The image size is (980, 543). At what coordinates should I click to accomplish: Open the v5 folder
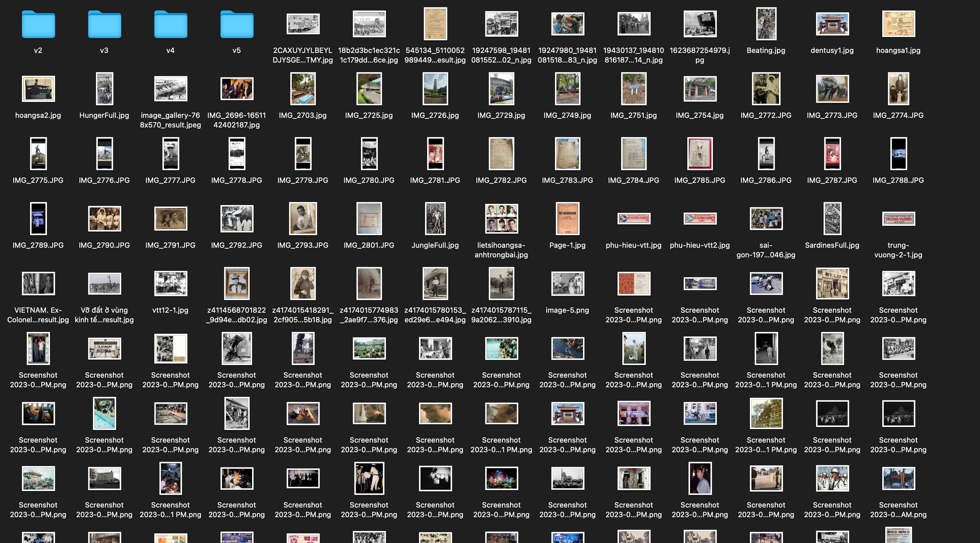pos(237,25)
